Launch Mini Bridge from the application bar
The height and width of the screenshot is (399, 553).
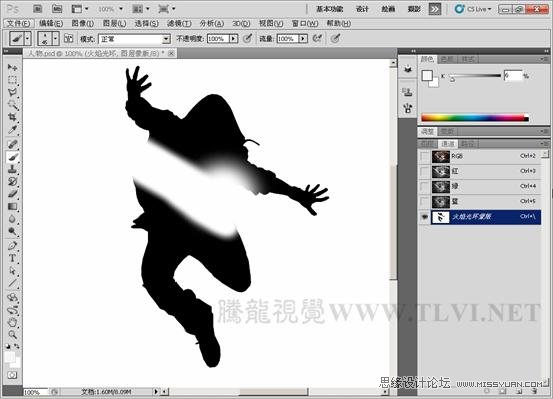tap(57, 9)
